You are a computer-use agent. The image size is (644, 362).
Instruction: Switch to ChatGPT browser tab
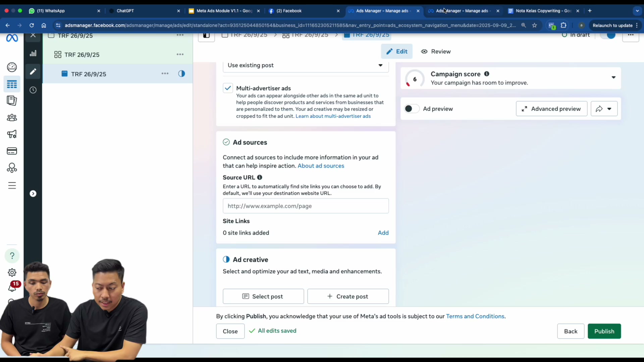145,11
